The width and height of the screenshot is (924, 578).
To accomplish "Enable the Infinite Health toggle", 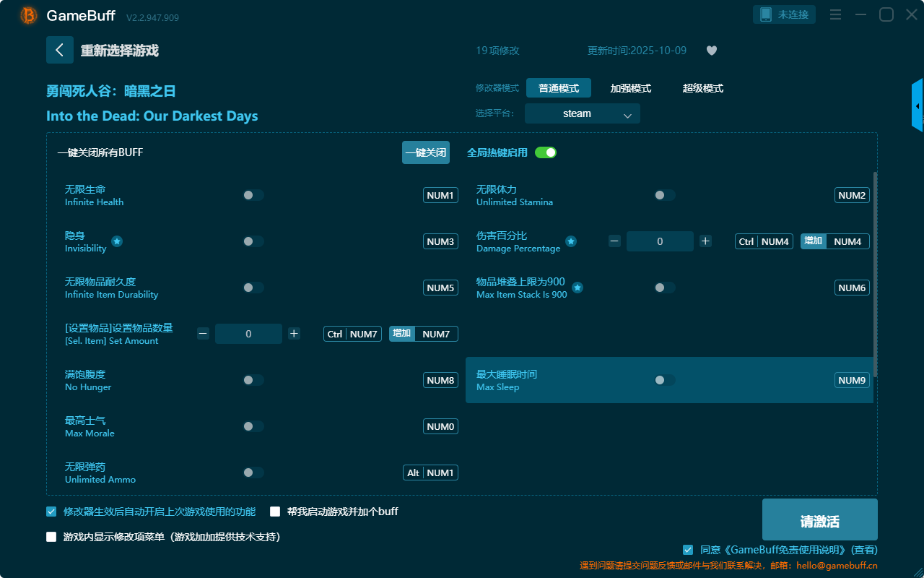I will coord(253,195).
